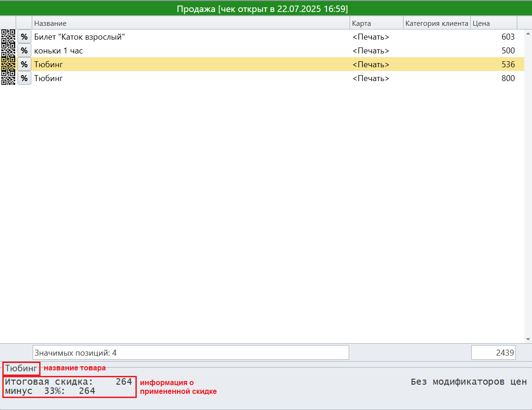
Task: Open discount % button for Тюбинг priced 536
Action: click(24, 64)
